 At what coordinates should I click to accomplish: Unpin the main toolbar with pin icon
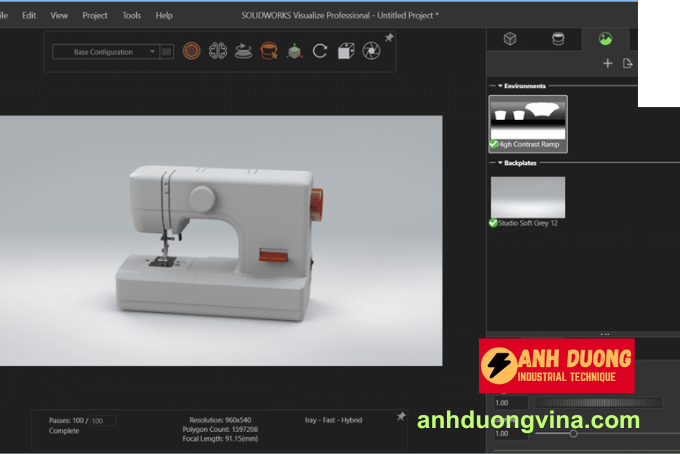coord(389,38)
